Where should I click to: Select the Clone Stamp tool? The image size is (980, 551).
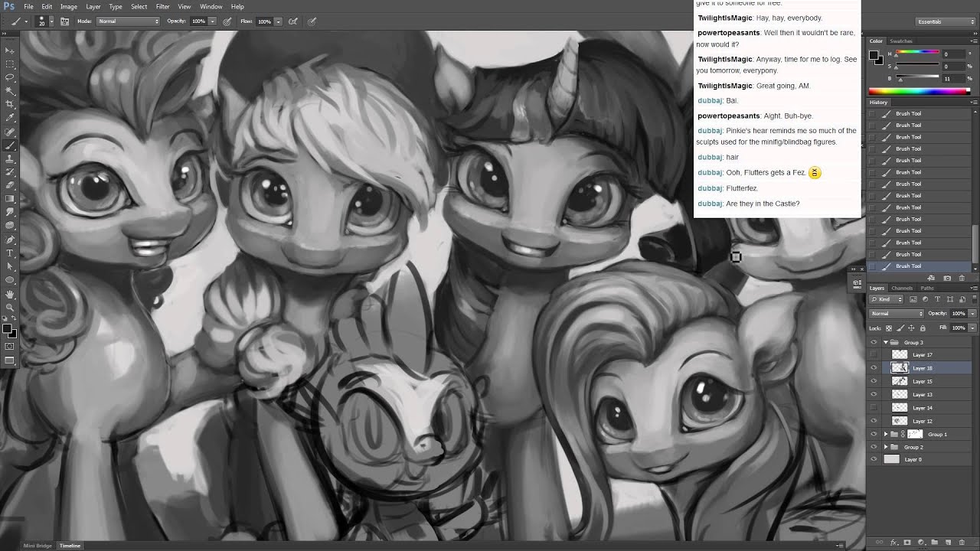coord(10,158)
